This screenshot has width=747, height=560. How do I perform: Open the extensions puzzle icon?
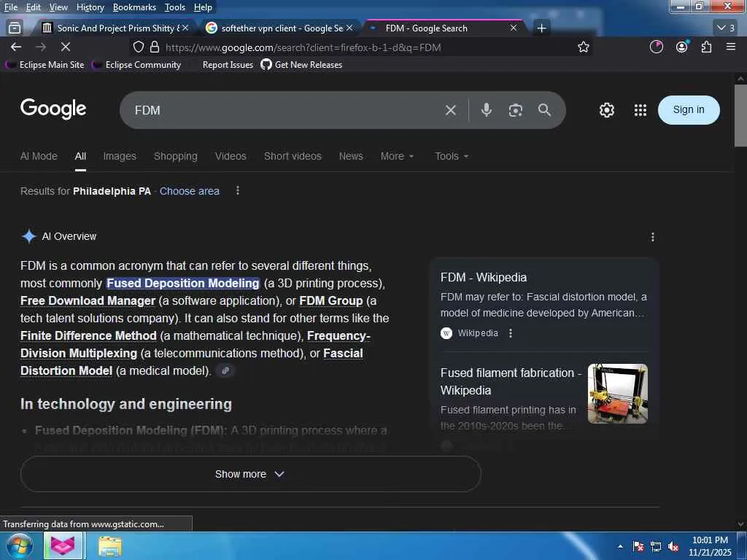click(706, 47)
